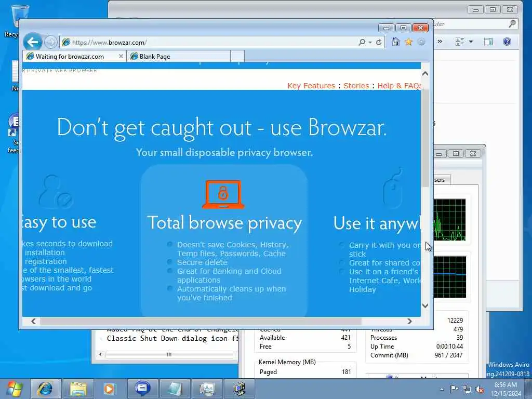
Task: Open the blue speech bubble taskbar app
Action: tap(142, 389)
